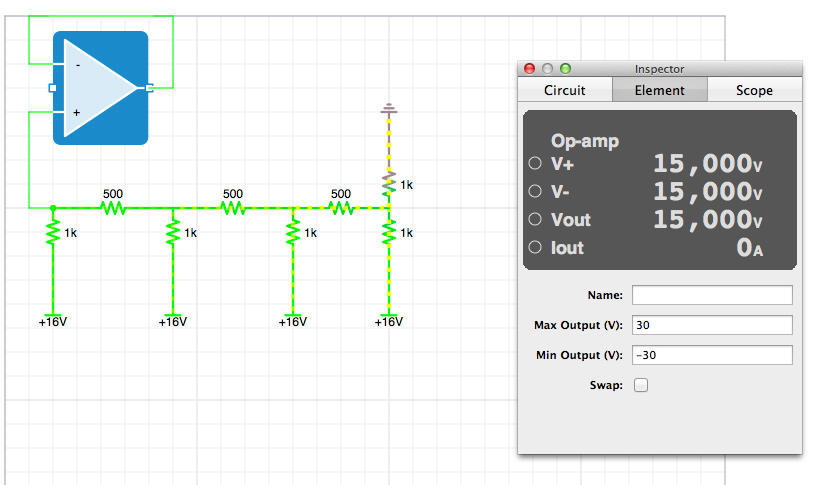Select the middle 500 ohm resistor
The width and height of the screenshot is (835, 485).
click(233, 208)
